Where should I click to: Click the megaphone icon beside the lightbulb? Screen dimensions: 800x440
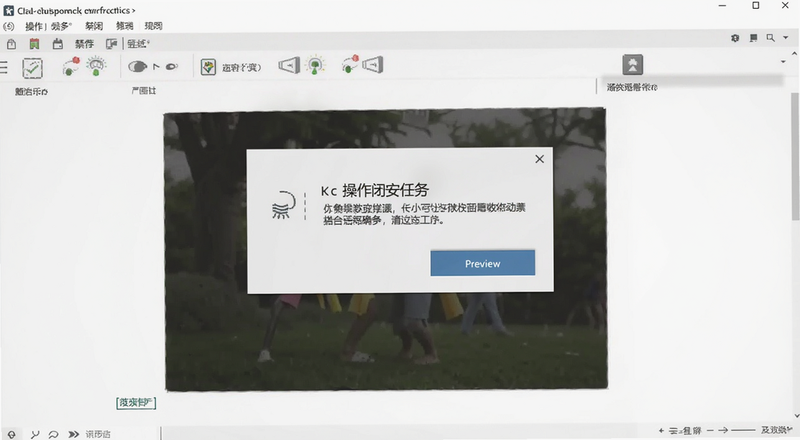pyautogui.click(x=289, y=65)
